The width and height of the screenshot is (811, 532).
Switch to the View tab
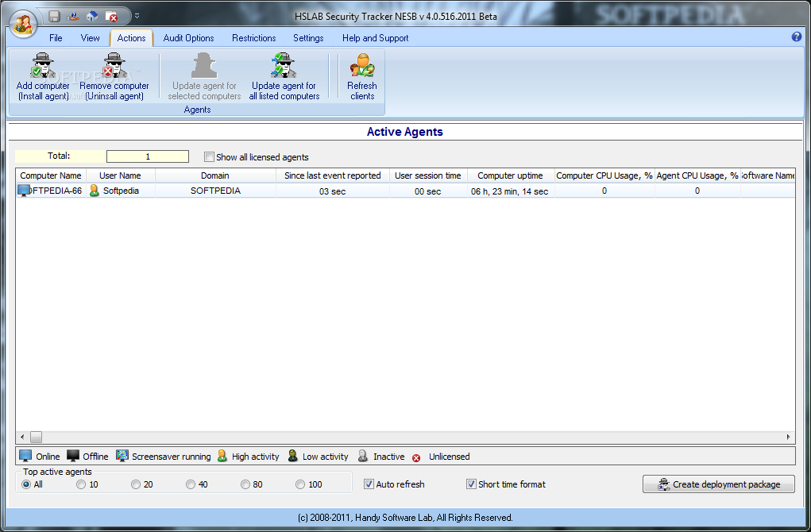[90, 38]
